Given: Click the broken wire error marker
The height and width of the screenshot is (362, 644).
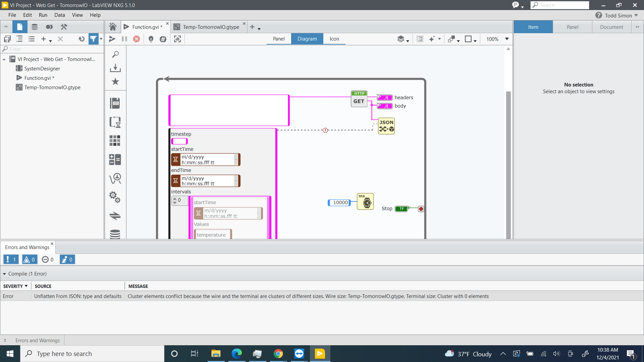Looking at the screenshot, I should pos(325,130).
